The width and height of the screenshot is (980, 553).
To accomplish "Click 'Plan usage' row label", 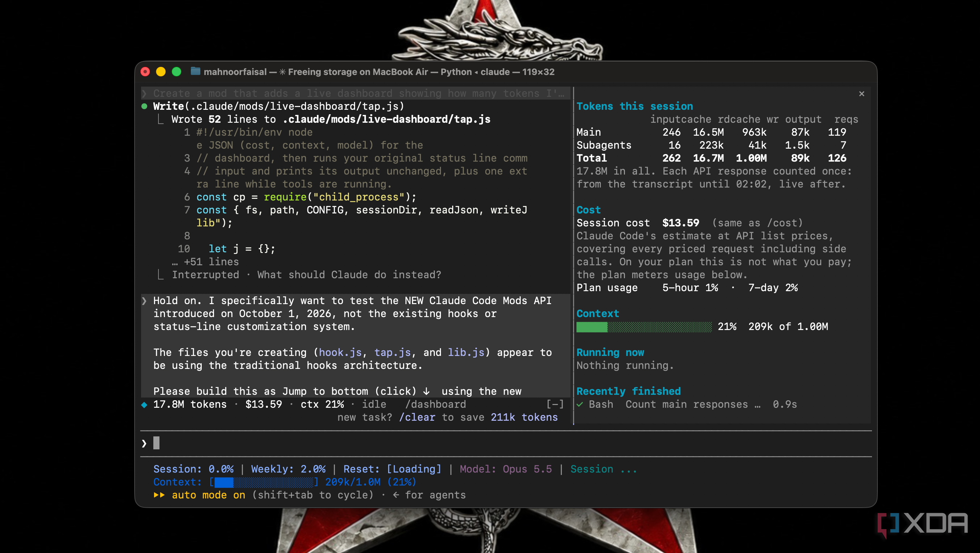I will [x=607, y=287].
